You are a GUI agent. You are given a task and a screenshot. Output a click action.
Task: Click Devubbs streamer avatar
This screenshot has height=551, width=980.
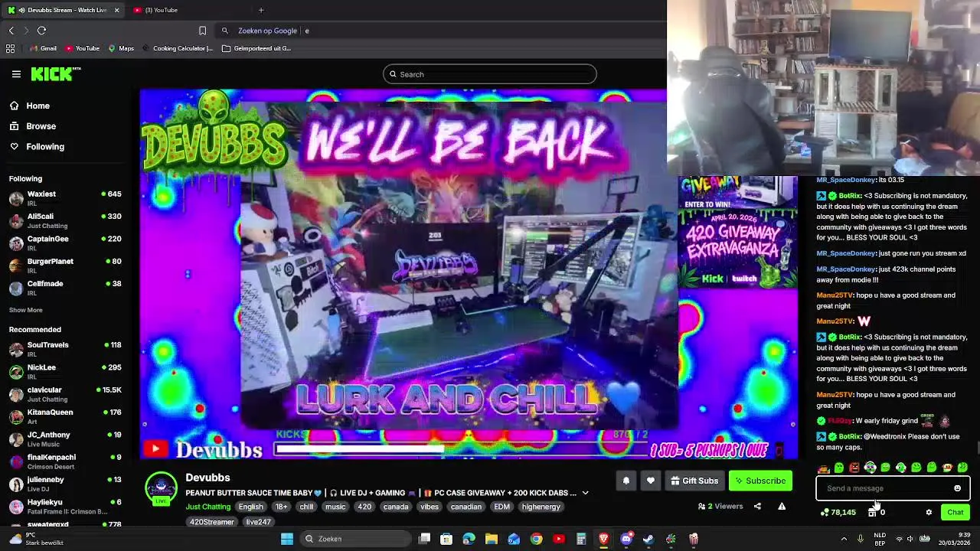(161, 488)
